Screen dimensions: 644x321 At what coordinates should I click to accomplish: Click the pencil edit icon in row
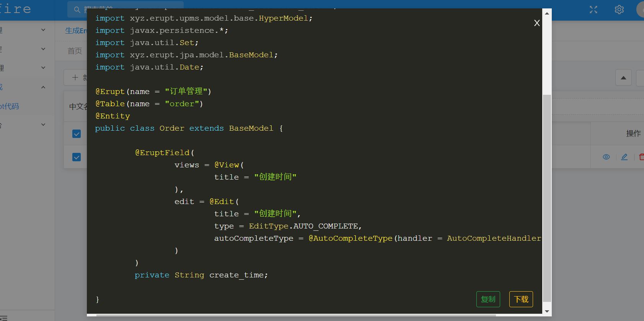coord(624,157)
